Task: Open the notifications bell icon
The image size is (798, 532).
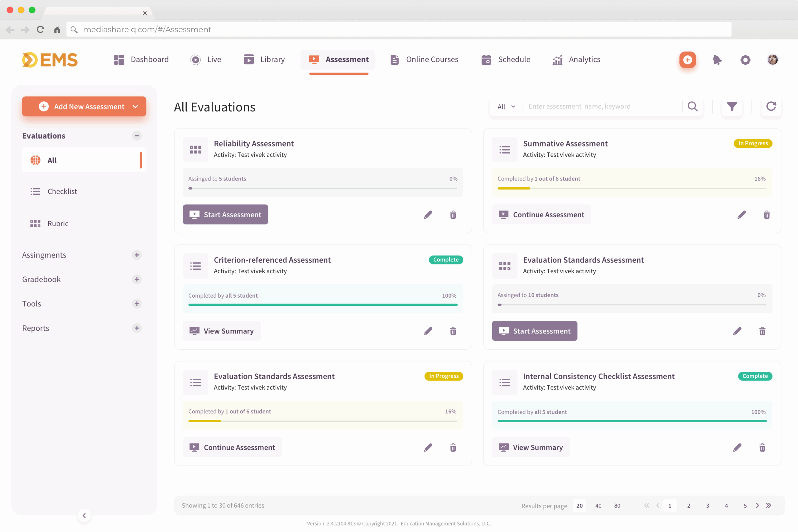Action: coord(717,60)
